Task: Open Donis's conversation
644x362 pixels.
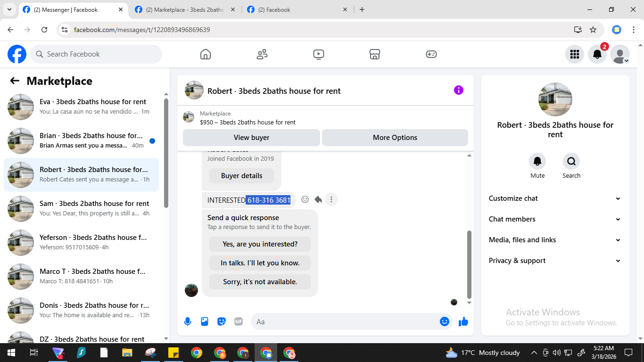Action: click(82, 311)
